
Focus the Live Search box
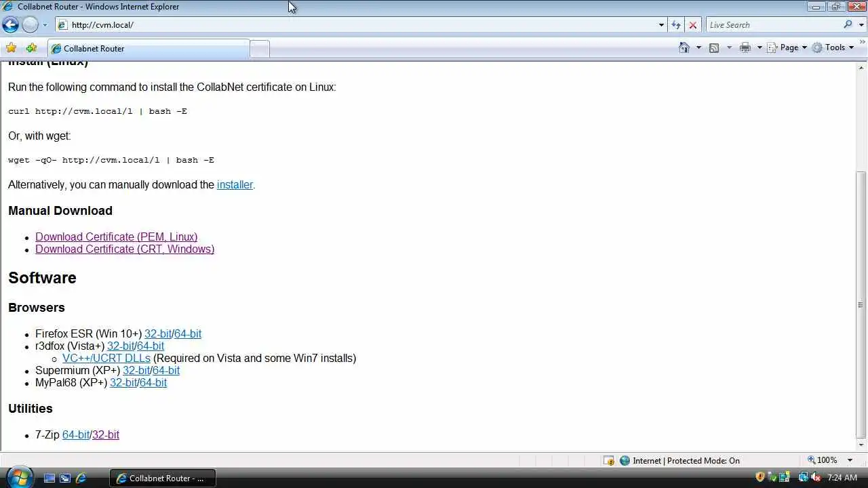[773, 25]
